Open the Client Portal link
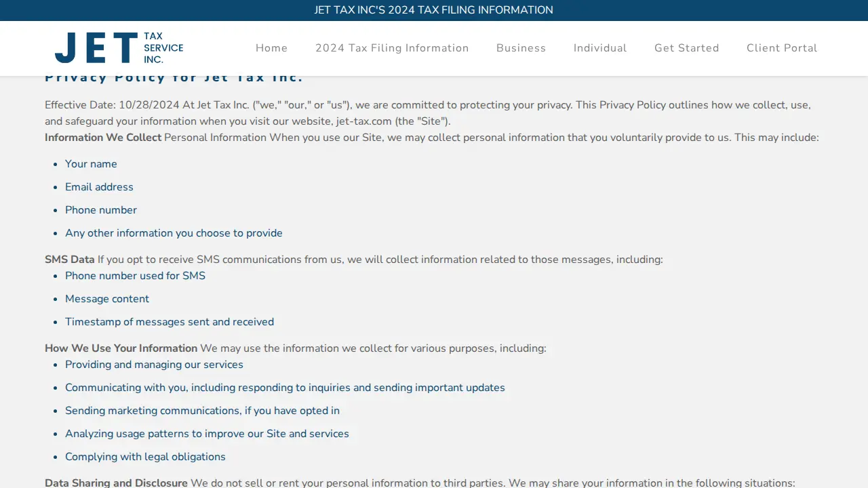868x488 pixels. (782, 48)
